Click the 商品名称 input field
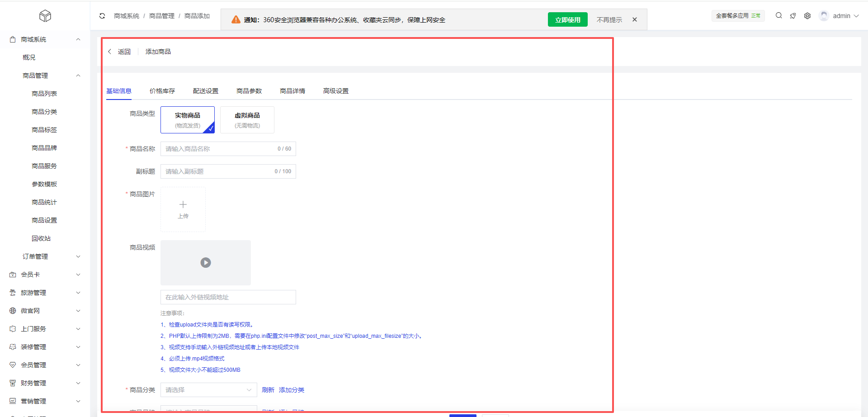868x417 pixels. coord(219,149)
